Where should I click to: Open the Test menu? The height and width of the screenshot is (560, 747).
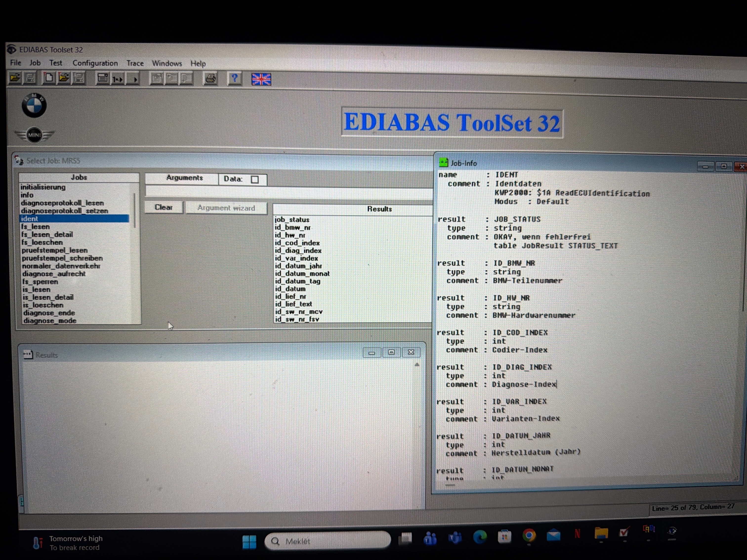click(55, 63)
